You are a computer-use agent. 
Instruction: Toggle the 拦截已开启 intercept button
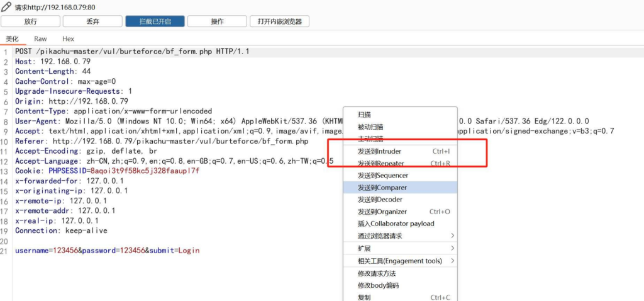tap(155, 21)
